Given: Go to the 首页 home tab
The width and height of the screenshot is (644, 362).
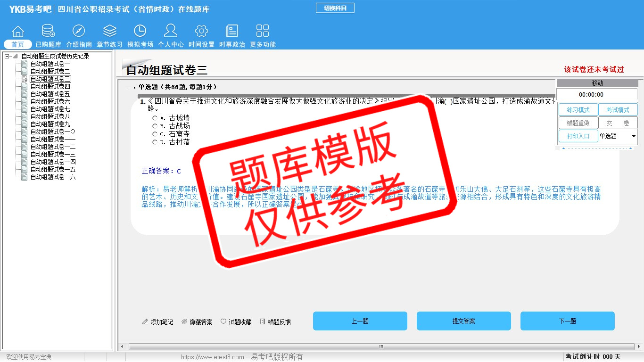Looking at the screenshot, I should [x=18, y=44].
